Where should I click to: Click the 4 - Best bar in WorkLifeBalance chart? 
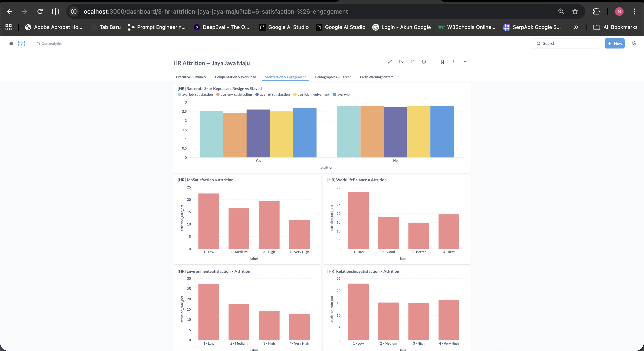click(x=449, y=232)
